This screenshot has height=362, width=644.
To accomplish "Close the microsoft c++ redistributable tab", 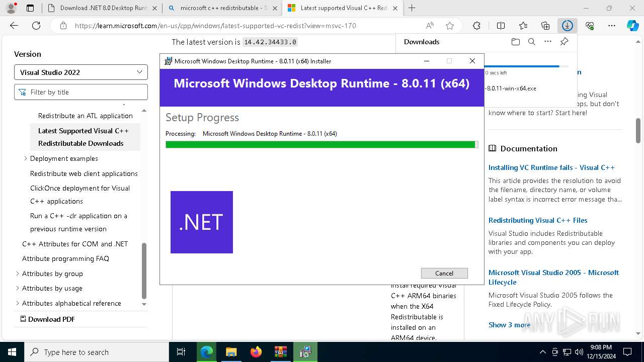I will (275, 8).
